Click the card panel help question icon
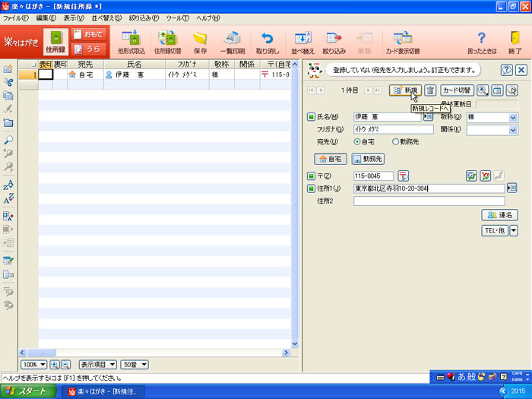This screenshot has height=399, width=532. pos(506,70)
